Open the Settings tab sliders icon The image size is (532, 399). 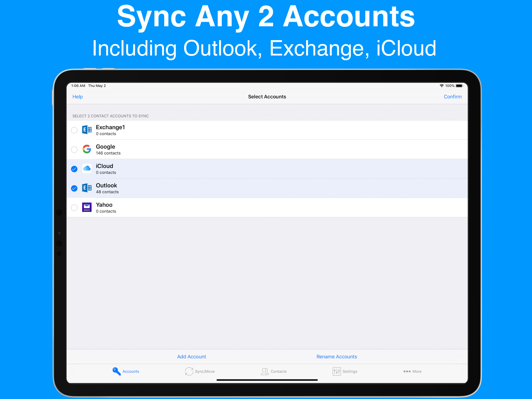coord(336,371)
